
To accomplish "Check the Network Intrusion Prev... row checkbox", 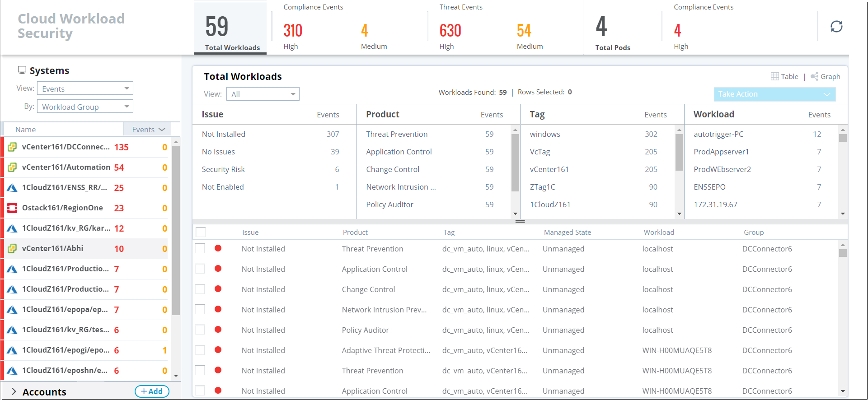I will (x=200, y=310).
